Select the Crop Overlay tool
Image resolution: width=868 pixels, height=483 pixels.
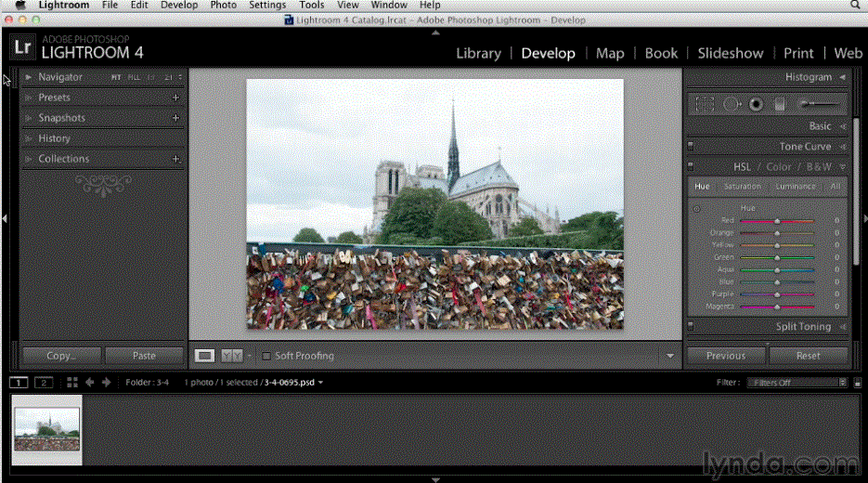[x=705, y=104]
